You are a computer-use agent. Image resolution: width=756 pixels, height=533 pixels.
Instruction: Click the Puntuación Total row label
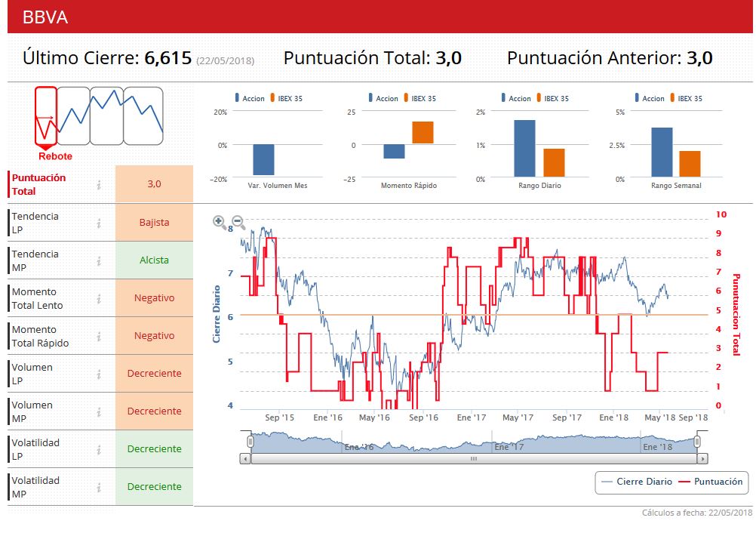(x=38, y=184)
